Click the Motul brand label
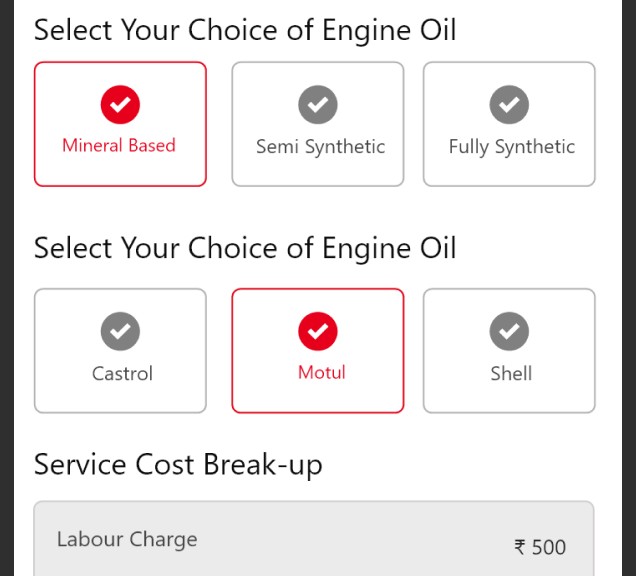636x576 pixels. (322, 373)
